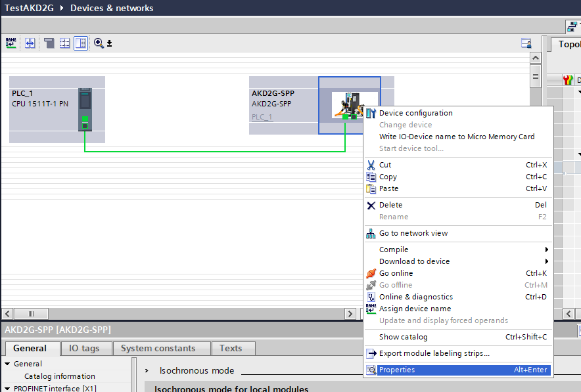Open Properties from the context menu
This screenshot has height=392, width=581.
click(x=458, y=370)
